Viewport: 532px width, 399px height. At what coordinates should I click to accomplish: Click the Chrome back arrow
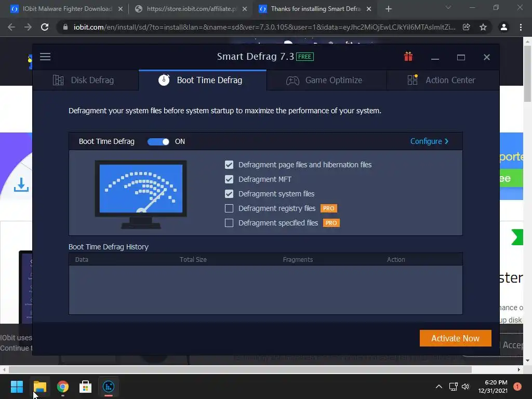[x=11, y=27]
